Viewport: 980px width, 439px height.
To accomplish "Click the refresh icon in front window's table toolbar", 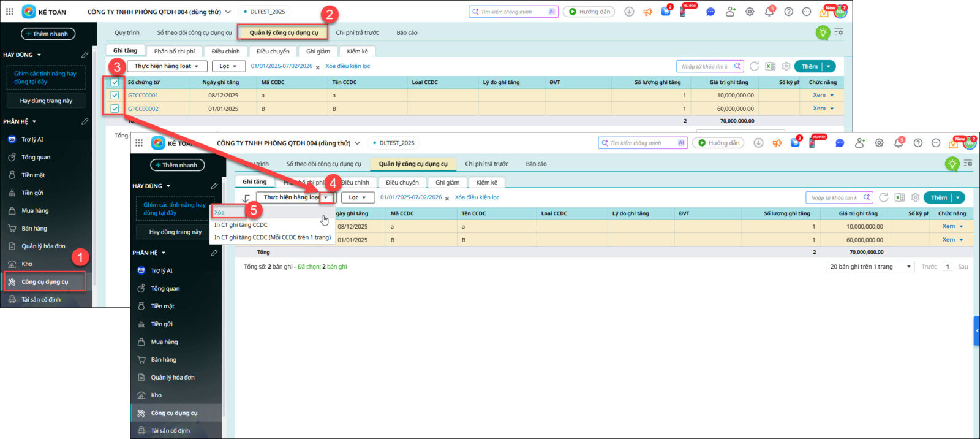I will click(883, 197).
